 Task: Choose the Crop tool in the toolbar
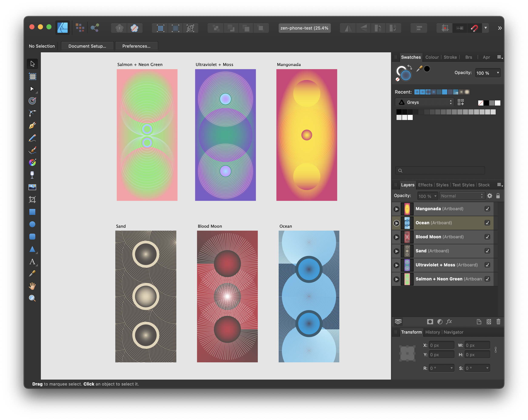point(32,200)
